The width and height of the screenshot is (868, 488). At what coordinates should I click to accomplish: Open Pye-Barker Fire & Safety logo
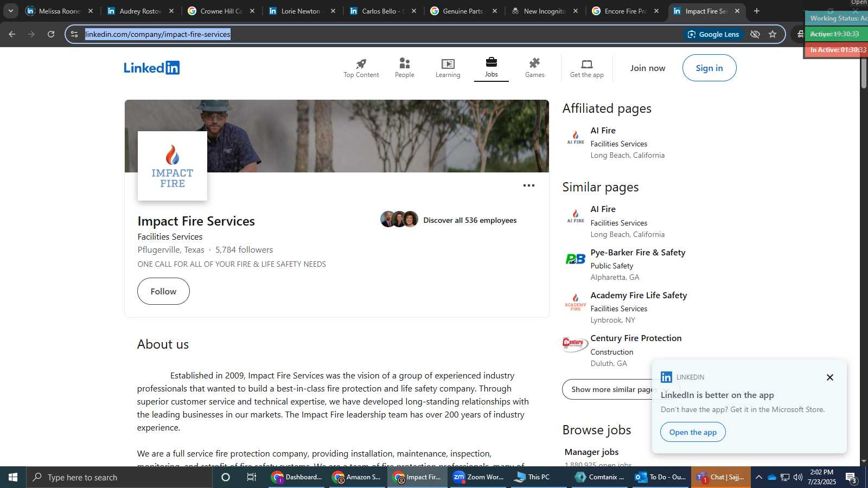(575, 259)
